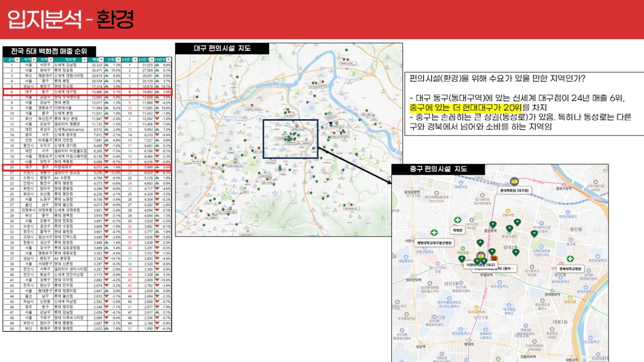Select the green cross icon above 경북대학교병원
The image size is (644, 362).
[x=570, y=259]
